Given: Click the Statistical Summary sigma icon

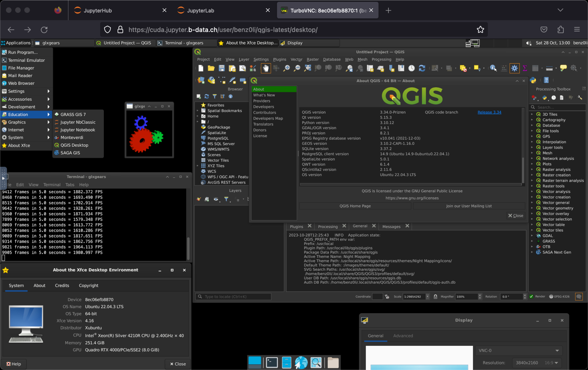Looking at the screenshot, I should tap(525, 68).
